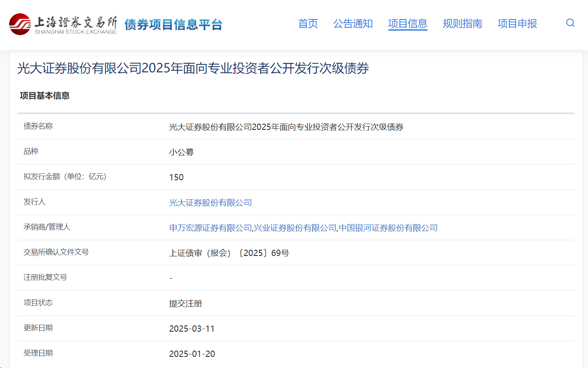Click the 注册批复文号 label

coord(45,277)
